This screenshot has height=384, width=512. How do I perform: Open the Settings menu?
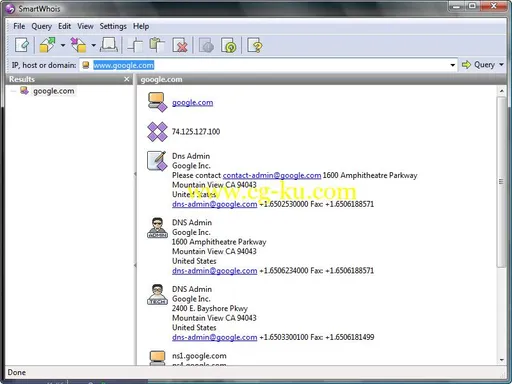113,26
